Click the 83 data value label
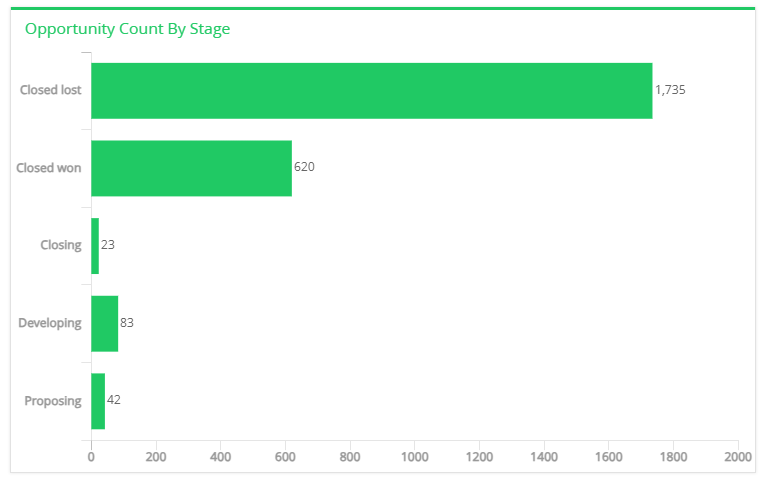Image resolution: width=767 pixels, height=482 pixels. pos(127,322)
